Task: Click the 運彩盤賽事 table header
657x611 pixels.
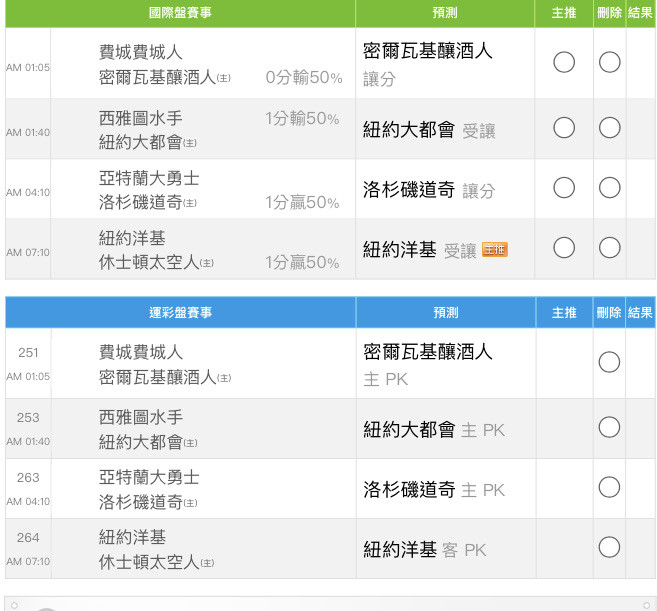Action: [x=181, y=313]
